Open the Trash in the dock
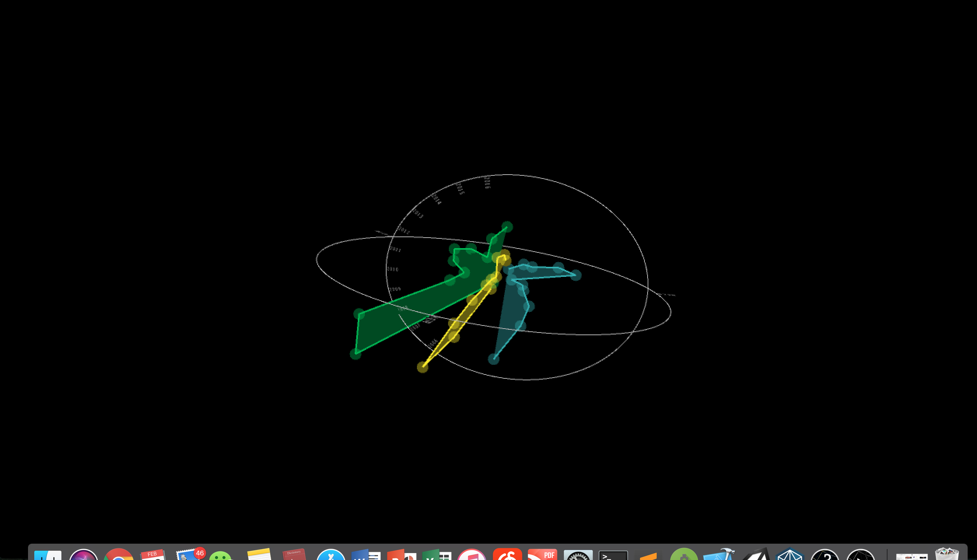 pyautogui.click(x=947, y=555)
